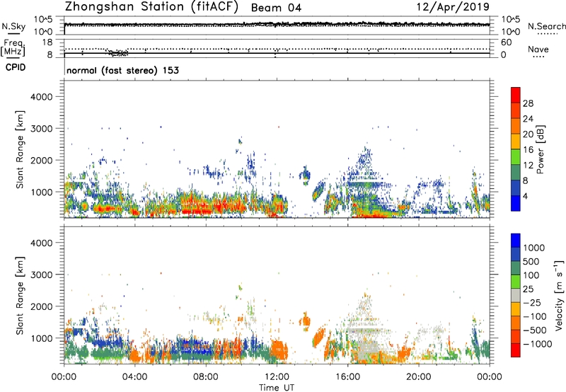Image resolution: width=566 pixels, height=392 pixels.
Task: Click the '12:00' time axis label
Action: 277,377
